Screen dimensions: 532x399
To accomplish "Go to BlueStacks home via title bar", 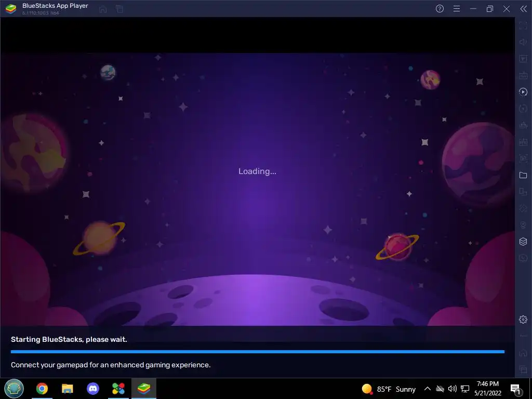I will point(103,9).
